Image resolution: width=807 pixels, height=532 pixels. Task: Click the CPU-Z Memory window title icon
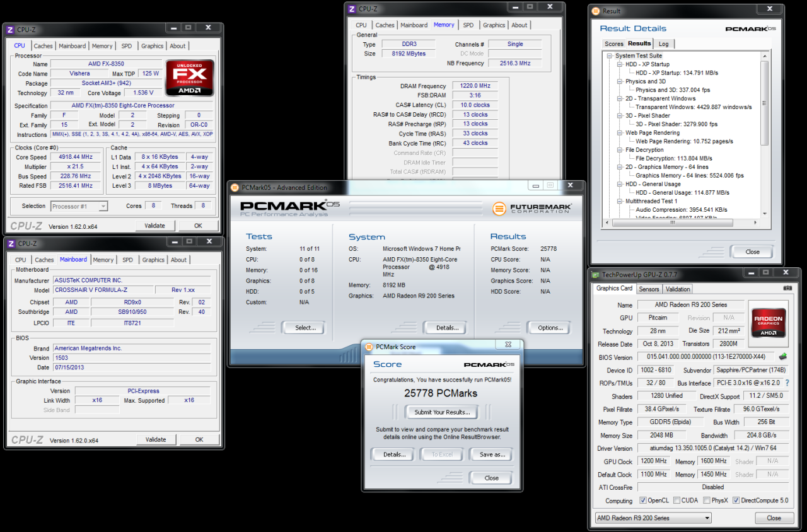point(352,8)
